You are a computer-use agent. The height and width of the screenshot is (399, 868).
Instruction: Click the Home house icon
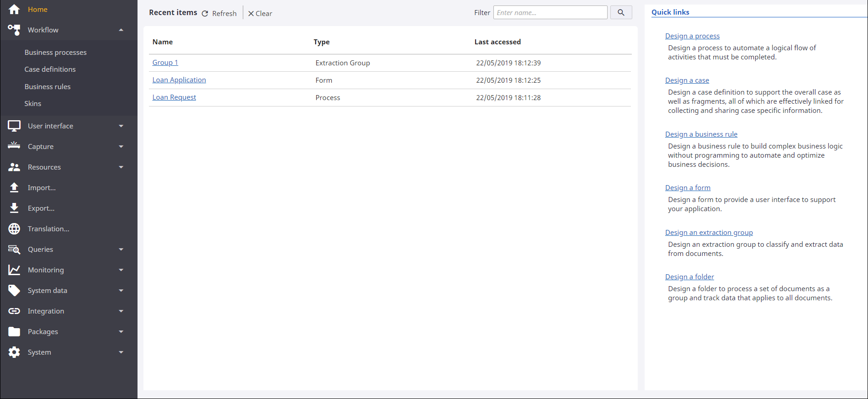[14, 9]
